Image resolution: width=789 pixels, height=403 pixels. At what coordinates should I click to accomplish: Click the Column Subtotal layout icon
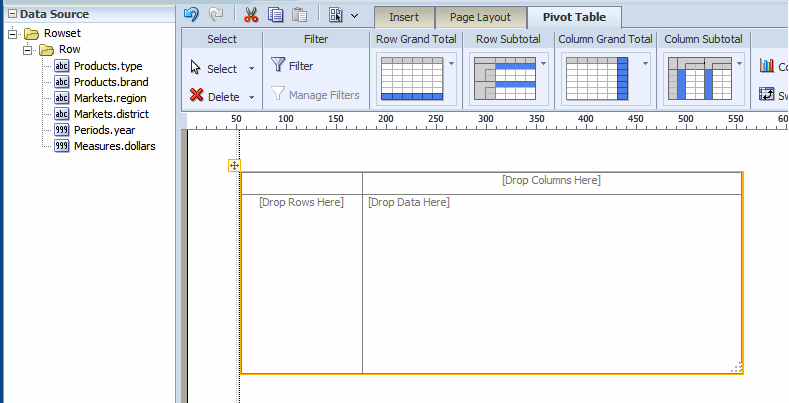(700, 78)
